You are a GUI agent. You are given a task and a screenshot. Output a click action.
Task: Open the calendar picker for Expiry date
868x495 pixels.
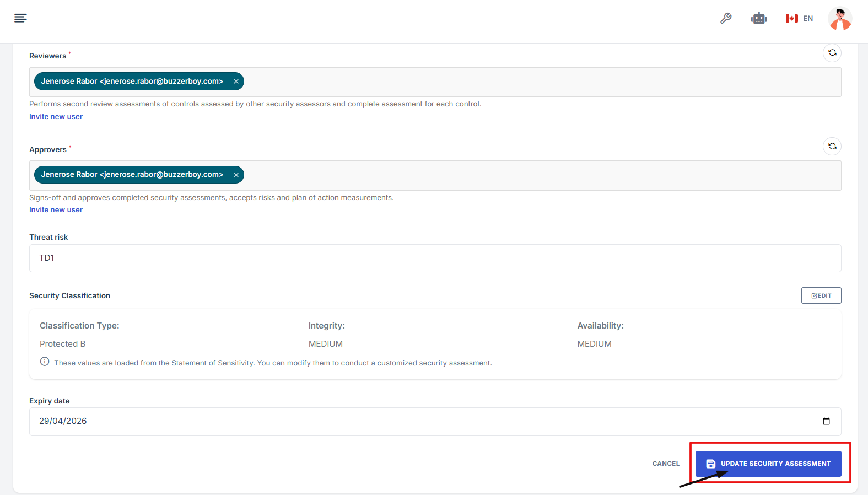point(826,422)
